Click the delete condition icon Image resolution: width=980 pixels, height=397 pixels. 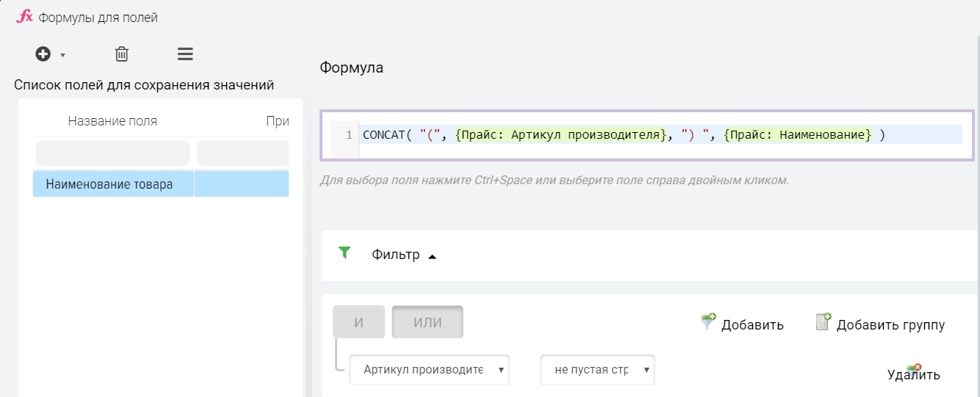coord(913,370)
